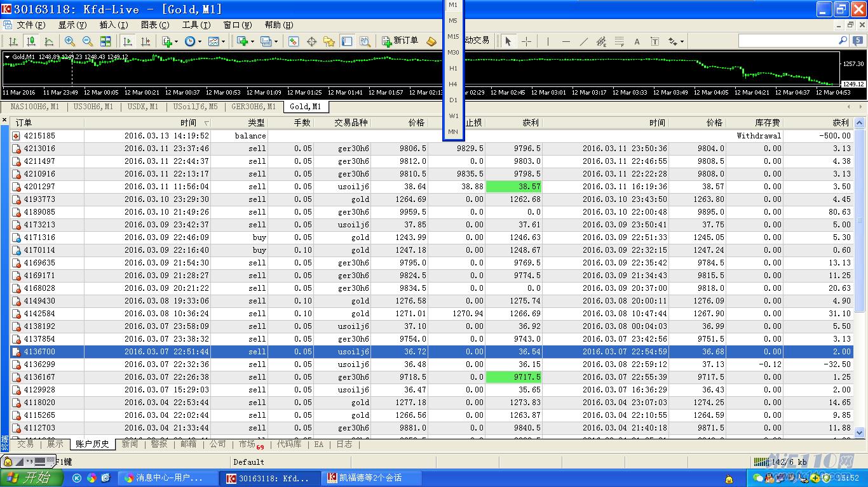
Task: Open the 图表(C) menu
Action: 155,25
